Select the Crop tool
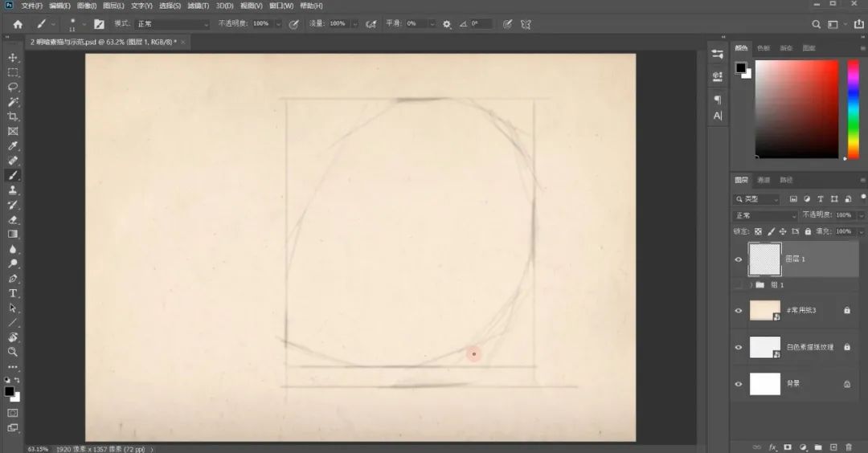This screenshot has width=868, height=453. click(13, 116)
